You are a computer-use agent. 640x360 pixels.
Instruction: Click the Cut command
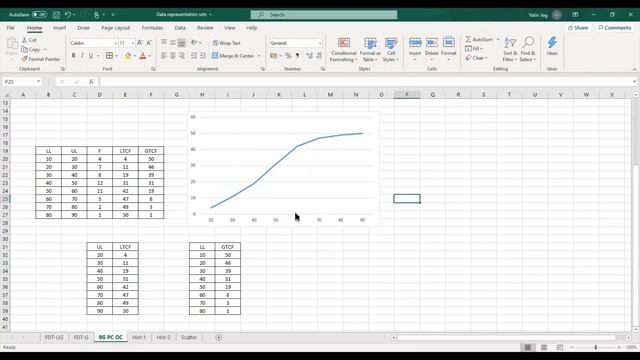[29, 40]
